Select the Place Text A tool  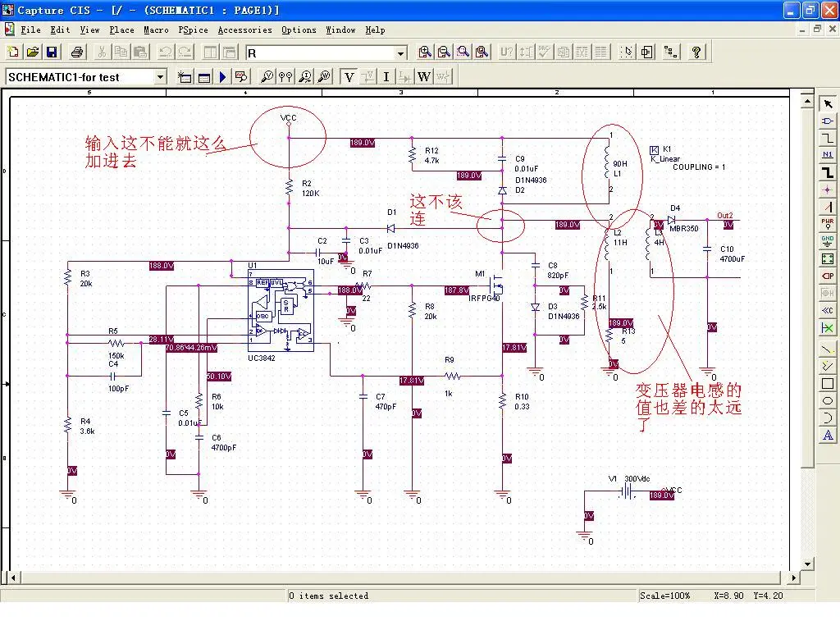[x=828, y=435]
